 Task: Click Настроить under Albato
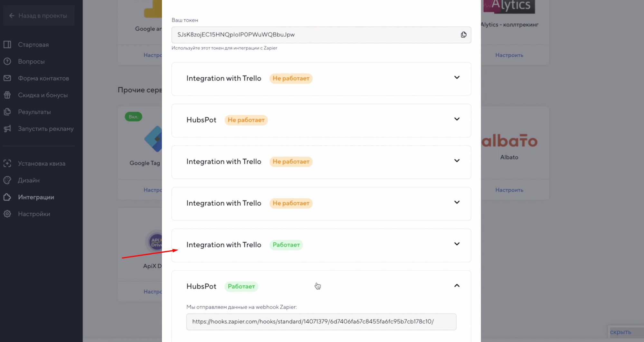(509, 190)
